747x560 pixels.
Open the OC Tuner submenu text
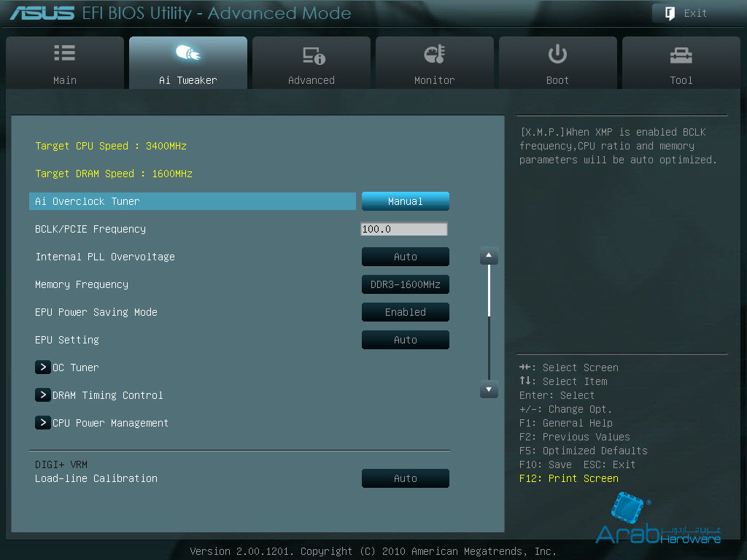pyautogui.click(x=76, y=367)
